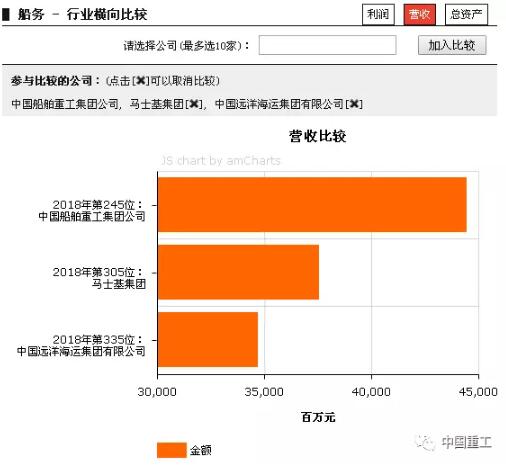The image size is (506, 467).
Task: Toggle the orange 金额 legend swatch
Action: pyautogui.click(x=171, y=450)
